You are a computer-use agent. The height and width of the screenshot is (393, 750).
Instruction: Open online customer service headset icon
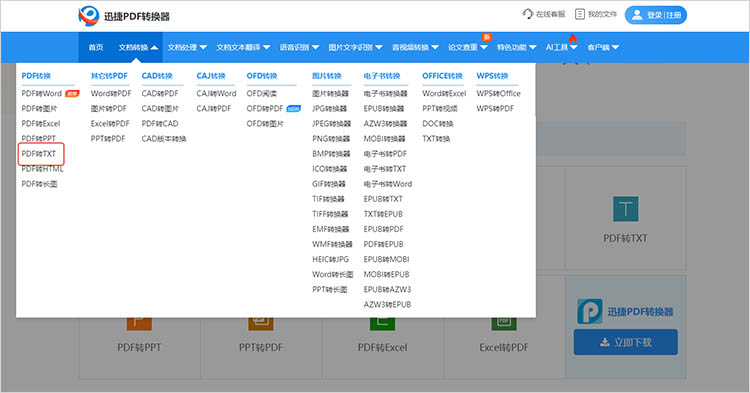click(x=528, y=14)
